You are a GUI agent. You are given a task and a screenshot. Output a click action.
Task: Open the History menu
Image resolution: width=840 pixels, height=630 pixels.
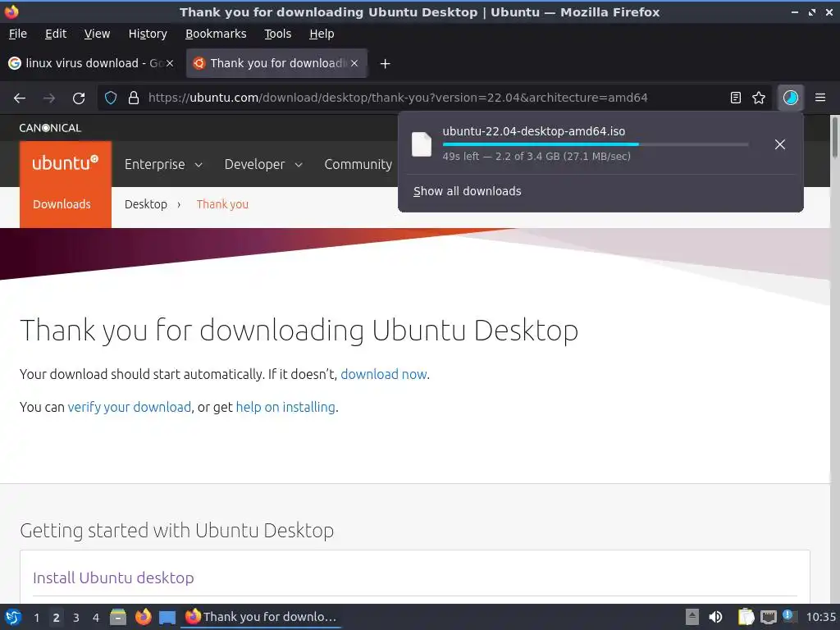coord(148,34)
